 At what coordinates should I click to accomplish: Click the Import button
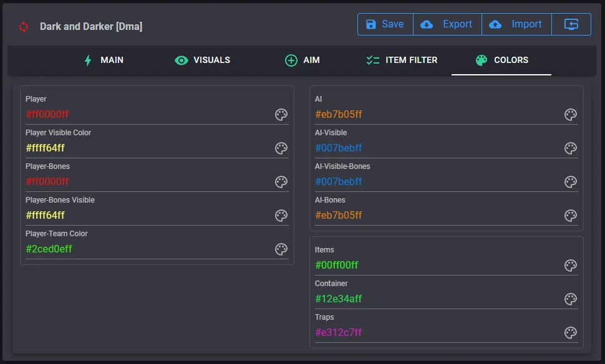516,24
